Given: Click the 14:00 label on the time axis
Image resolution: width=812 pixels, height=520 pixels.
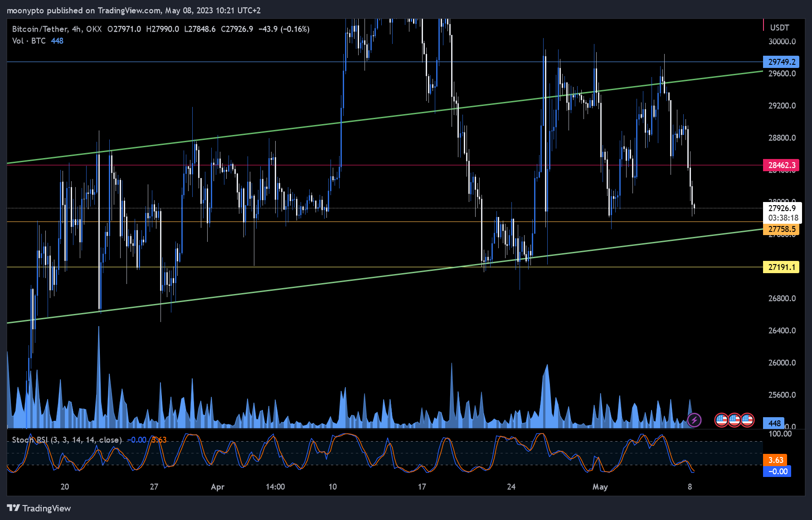Looking at the screenshot, I should click(275, 487).
